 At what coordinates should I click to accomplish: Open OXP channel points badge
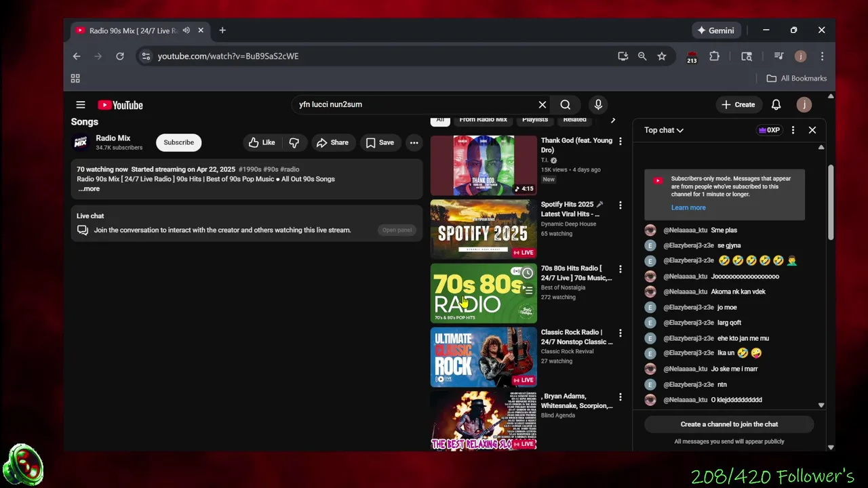coord(770,130)
